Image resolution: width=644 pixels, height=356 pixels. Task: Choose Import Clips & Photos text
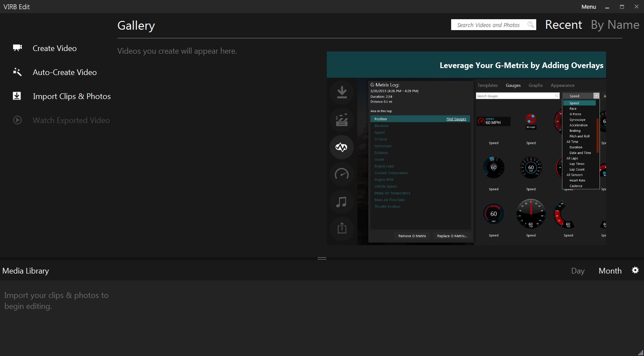click(72, 96)
